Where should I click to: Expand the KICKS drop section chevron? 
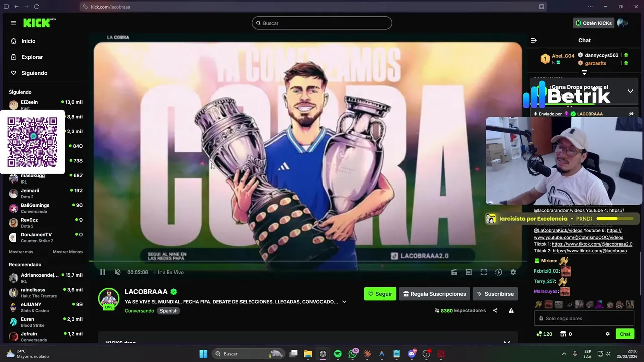click(507, 343)
